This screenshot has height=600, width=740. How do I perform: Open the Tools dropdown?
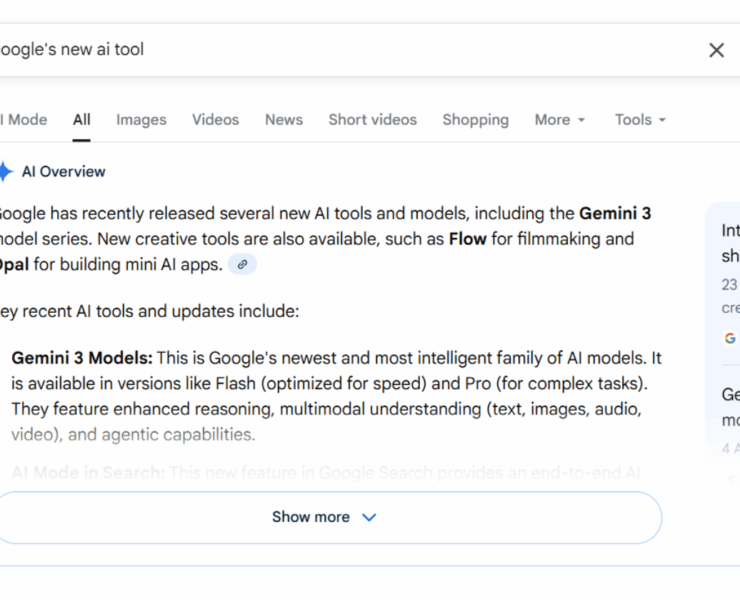click(x=640, y=120)
